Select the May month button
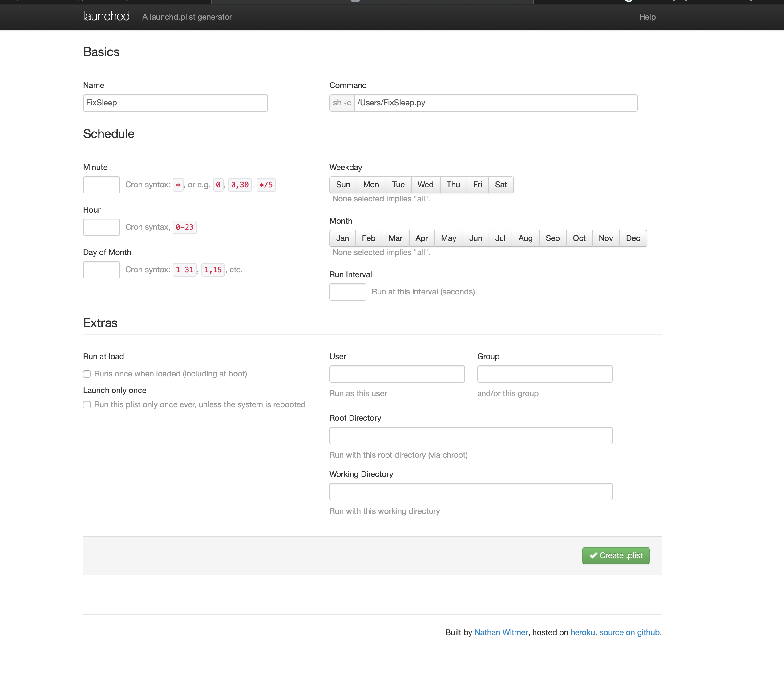The height and width of the screenshot is (674, 784). [448, 238]
